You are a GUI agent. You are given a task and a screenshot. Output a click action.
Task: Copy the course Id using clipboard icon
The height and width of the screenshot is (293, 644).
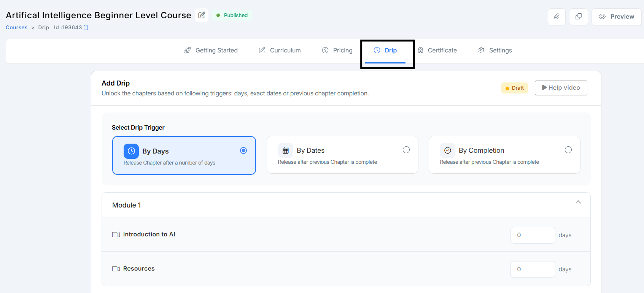(86, 27)
